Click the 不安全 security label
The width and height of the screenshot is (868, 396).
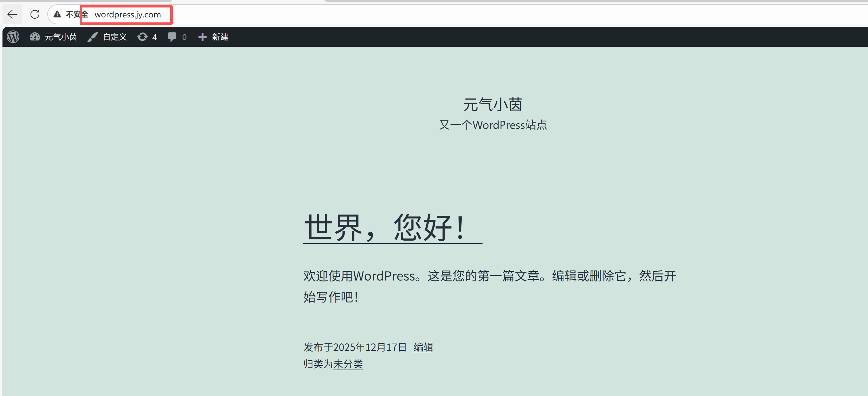tap(77, 15)
